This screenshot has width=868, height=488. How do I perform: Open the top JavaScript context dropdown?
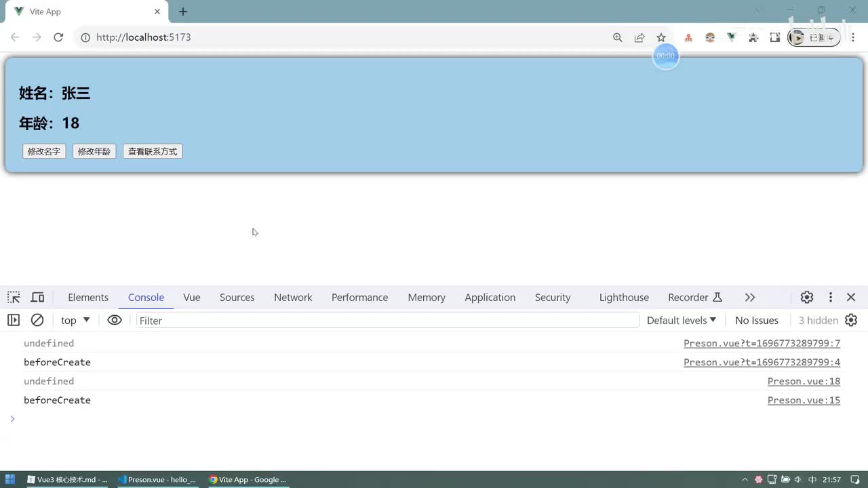75,321
